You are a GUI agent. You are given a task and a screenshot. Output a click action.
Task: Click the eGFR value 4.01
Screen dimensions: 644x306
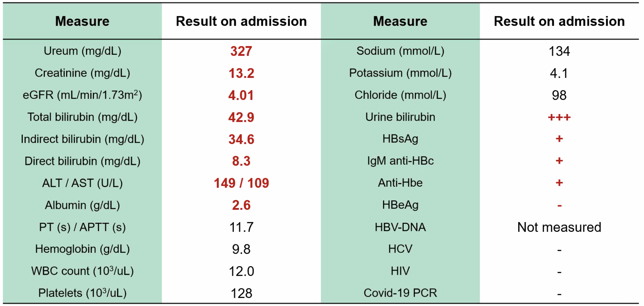tap(241, 95)
